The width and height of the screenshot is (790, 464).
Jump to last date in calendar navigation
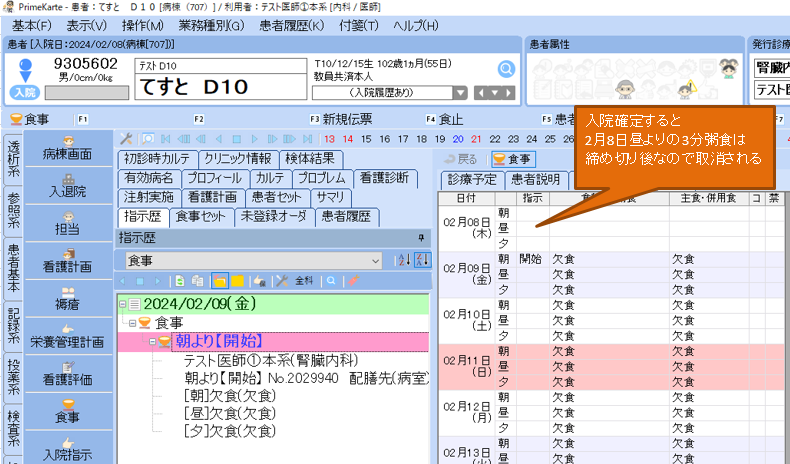coord(308,139)
